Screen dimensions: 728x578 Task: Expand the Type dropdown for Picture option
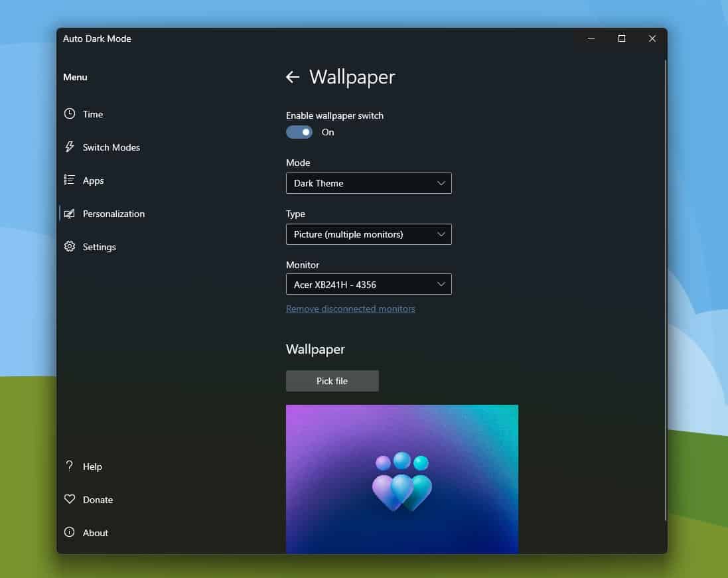(368, 234)
